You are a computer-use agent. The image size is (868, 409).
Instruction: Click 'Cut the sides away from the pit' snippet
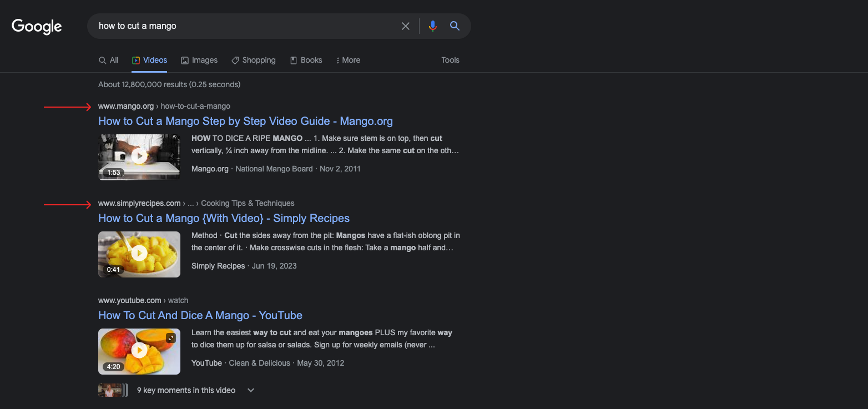click(326, 241)
